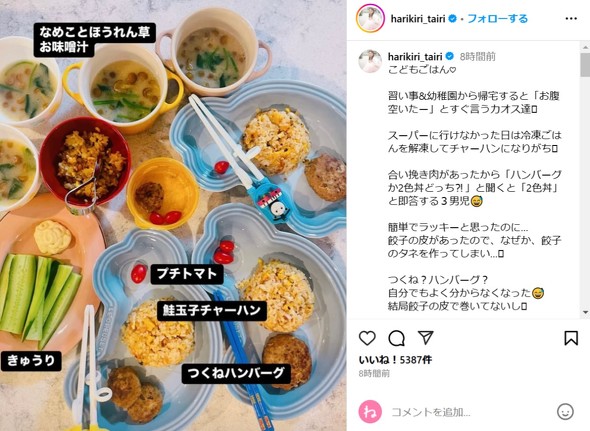The image size is (590, 431).
Task: Open harikiri_tairi link in caption
Action: click(415, 56)
